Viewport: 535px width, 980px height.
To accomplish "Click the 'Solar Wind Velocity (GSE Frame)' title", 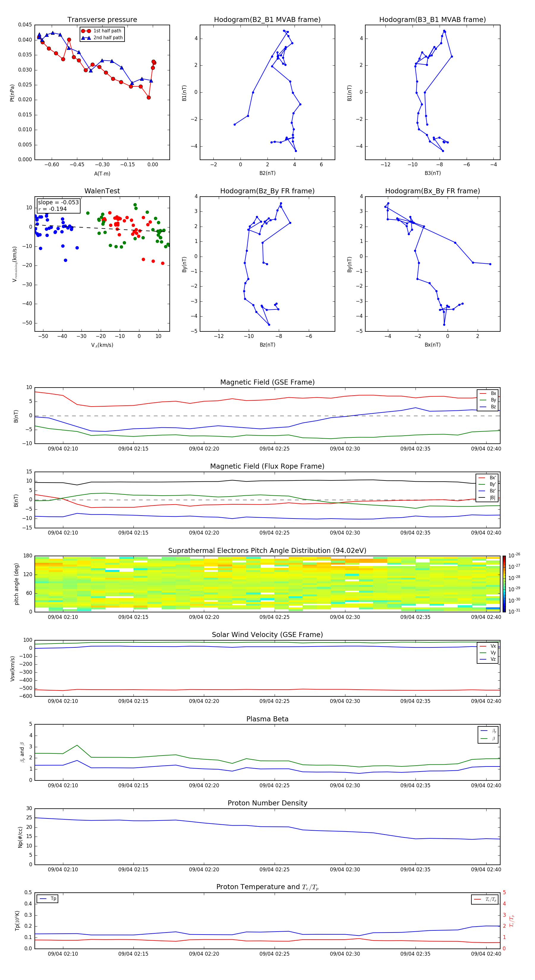I will click(267, 635).
